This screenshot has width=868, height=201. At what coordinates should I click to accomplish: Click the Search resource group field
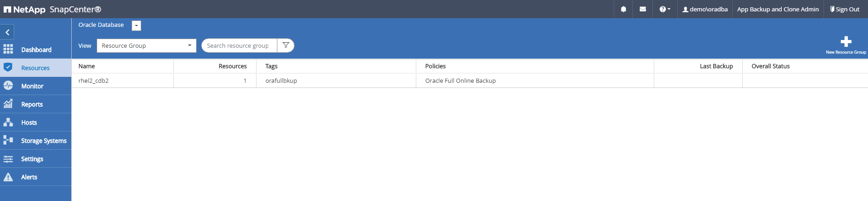[239, 45]
